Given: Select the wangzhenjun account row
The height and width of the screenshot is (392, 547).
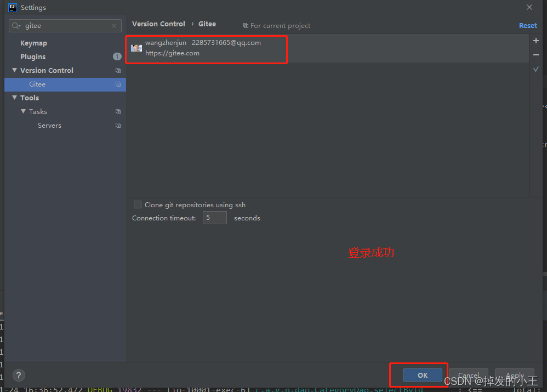Looking at the screenshot, I should click(327, 48).
